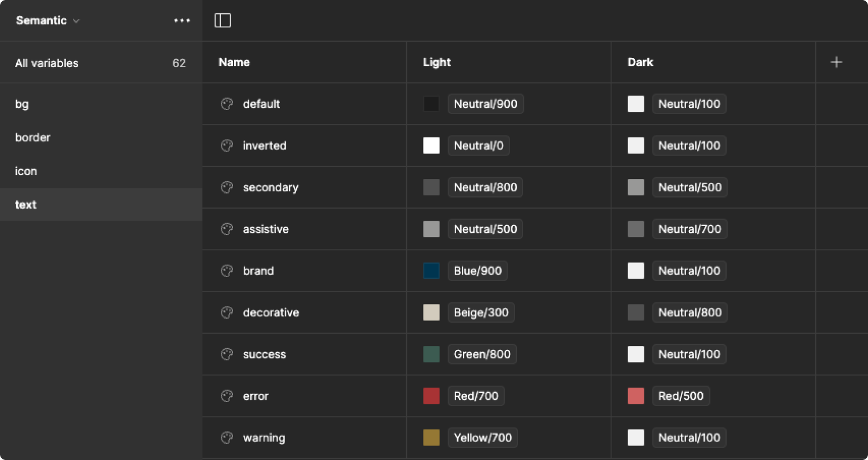Click the palette icon next to success
Image resolution: width=868 pixels, height=460 pixels.
[226, 354]
